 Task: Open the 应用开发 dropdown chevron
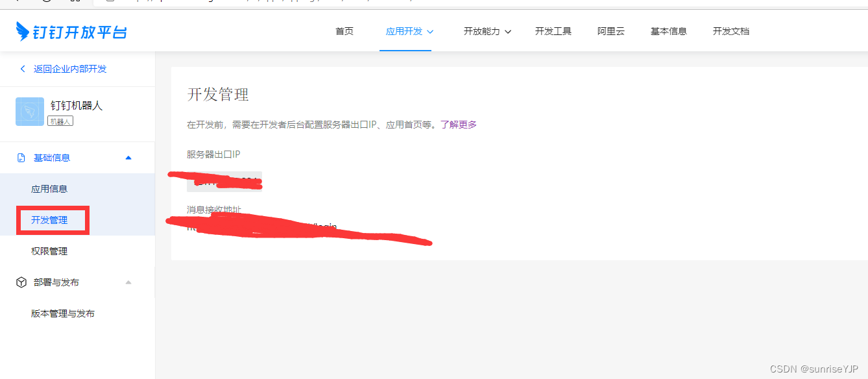[x=431, y=31]
